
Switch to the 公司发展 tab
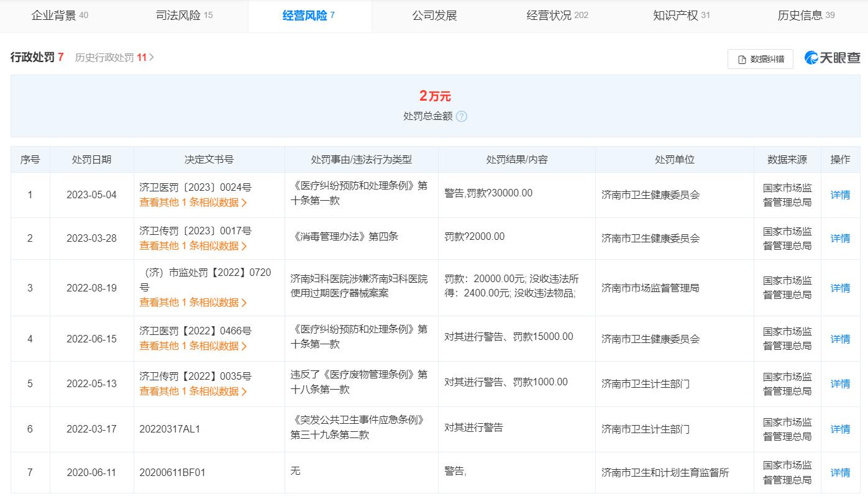(x=433, y=16)
